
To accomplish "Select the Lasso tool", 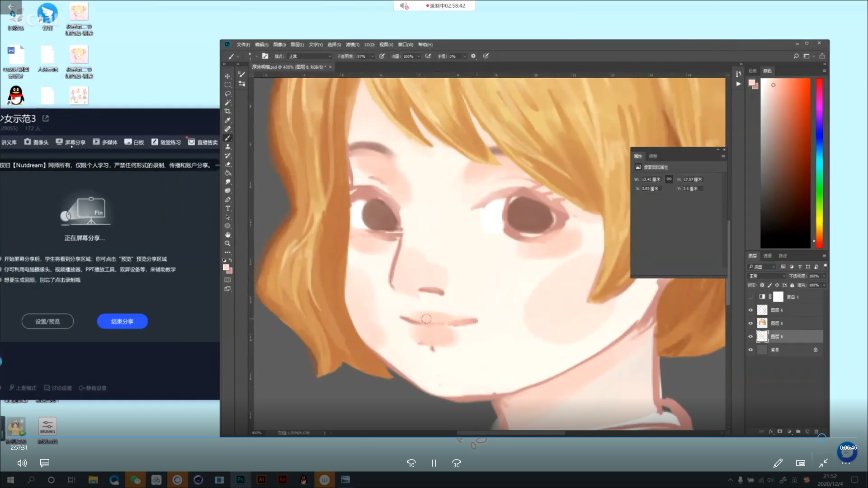I will coord(227,94).
